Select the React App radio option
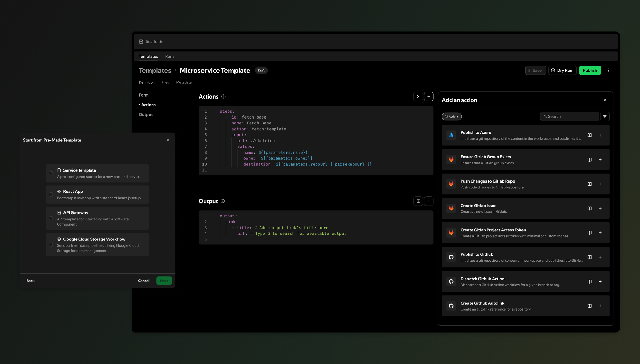Screen dimensions: 640x364 pyautogui.click(x=51, y=195)
